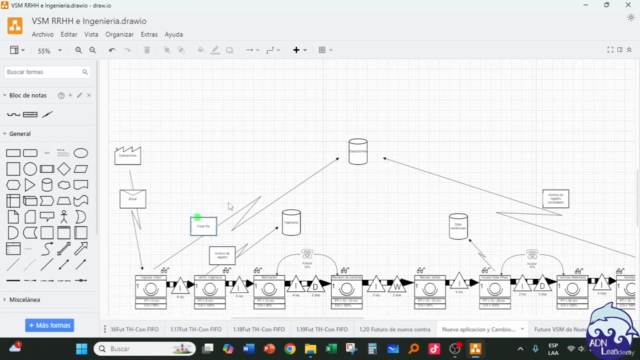Click the shadow toggle icon

pos(229,50)
